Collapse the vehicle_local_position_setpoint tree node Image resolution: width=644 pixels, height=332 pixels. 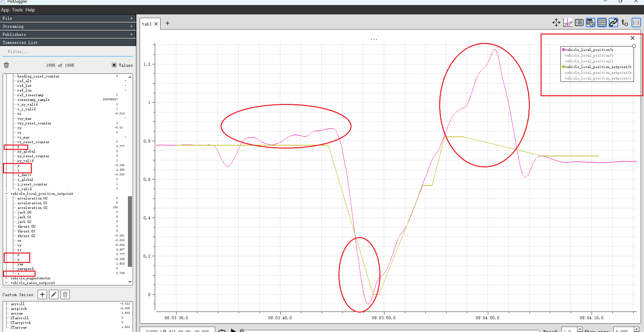click(x=6, y=193)
